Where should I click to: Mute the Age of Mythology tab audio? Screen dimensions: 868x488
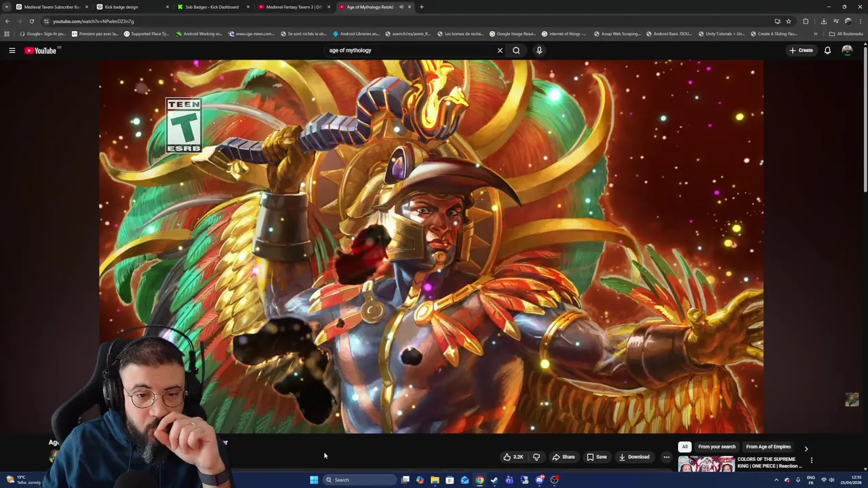click(x=401, y=7)
